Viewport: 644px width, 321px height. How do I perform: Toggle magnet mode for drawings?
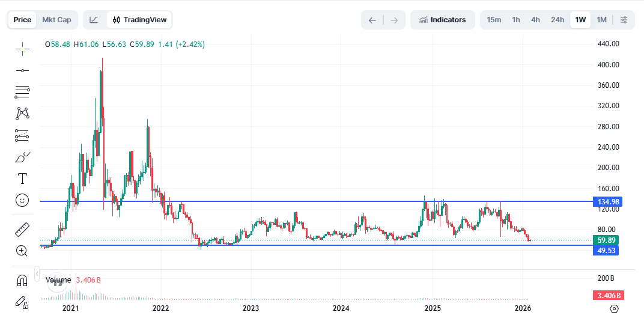pos(22,280)
